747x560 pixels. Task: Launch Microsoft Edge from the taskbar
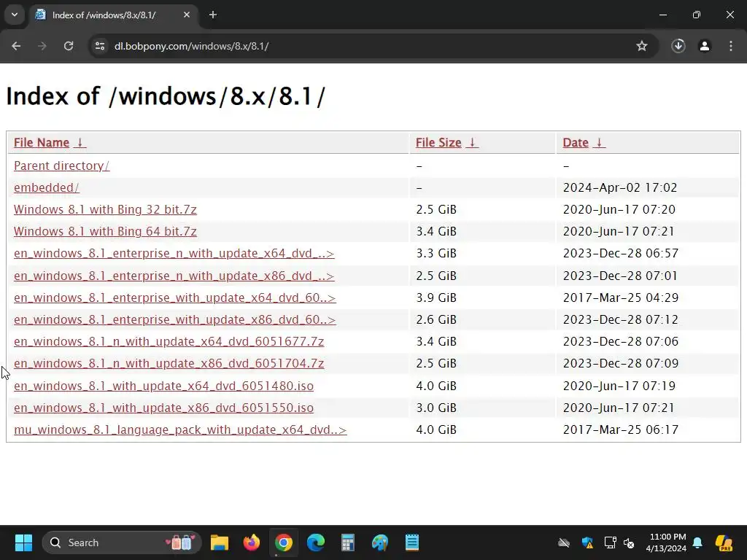315,542
